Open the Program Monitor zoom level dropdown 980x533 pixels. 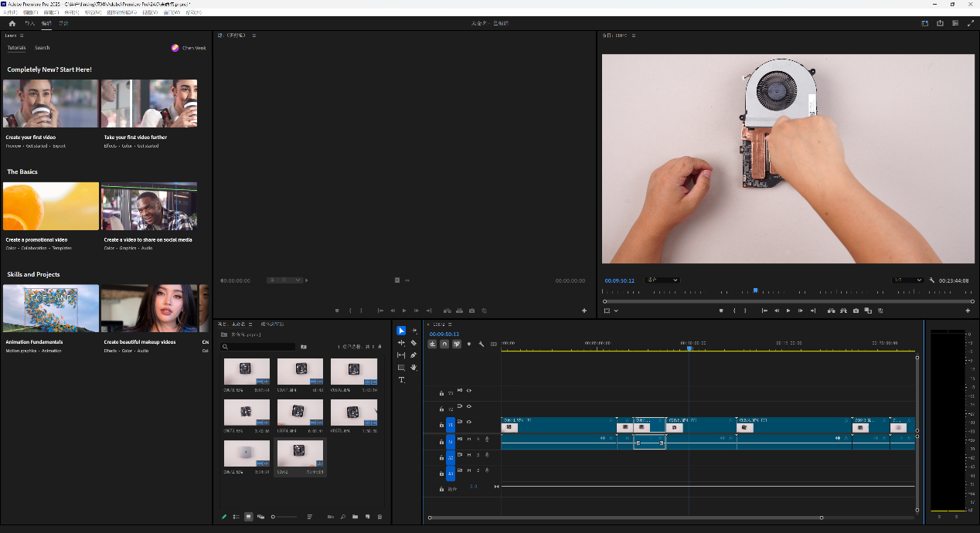point(663,280)
